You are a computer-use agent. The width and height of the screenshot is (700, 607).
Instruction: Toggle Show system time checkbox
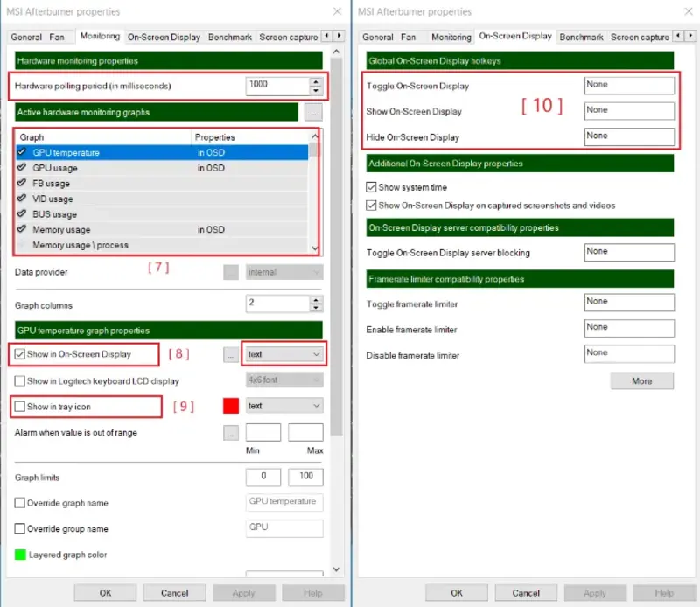372,187
